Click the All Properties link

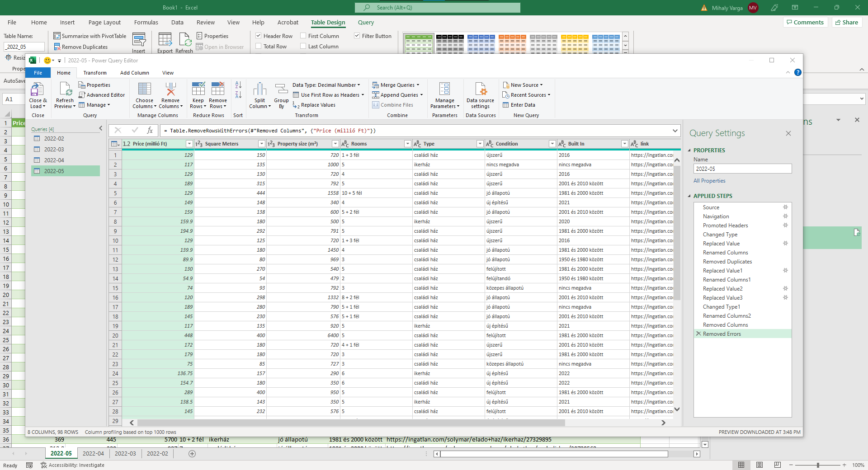point(709,181)
